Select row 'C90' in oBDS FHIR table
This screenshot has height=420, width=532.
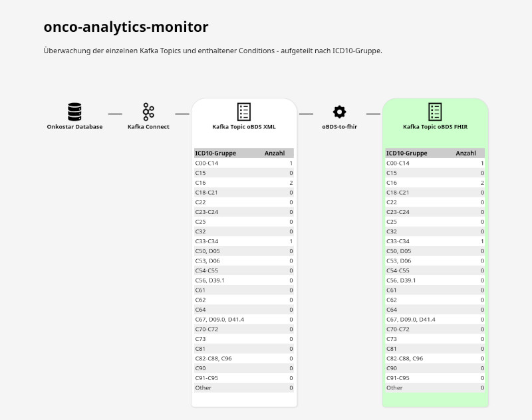(x=435, y=368)
